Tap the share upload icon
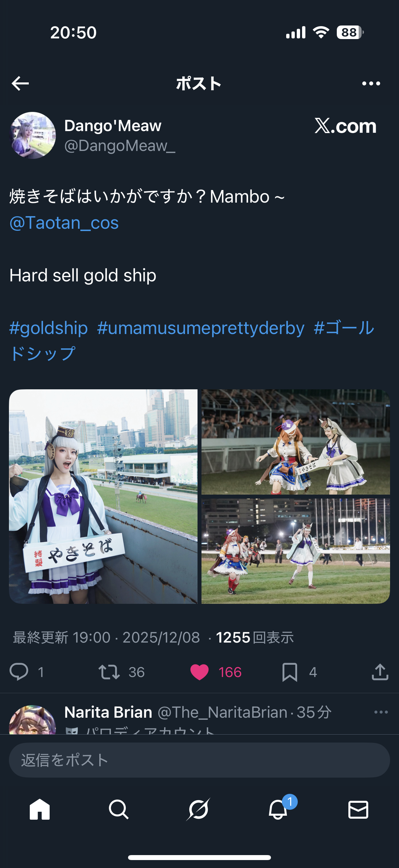This screenshot has height=868, width=399. tap(380, 672)
